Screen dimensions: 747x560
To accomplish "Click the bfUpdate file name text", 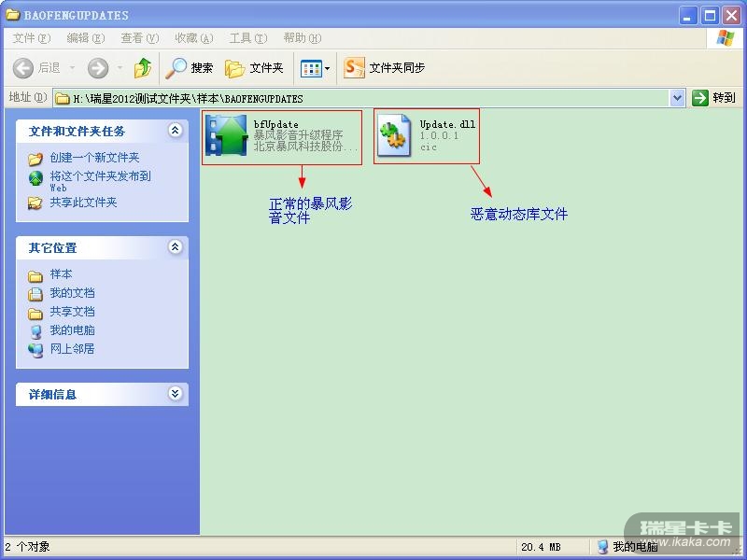I will pos(275,125).
